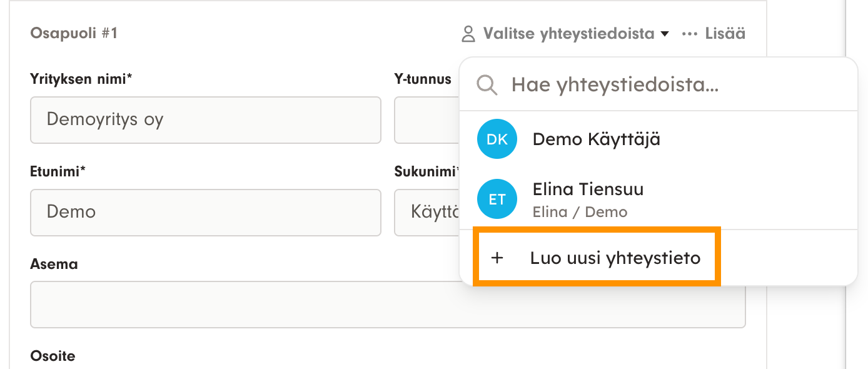868x369 pixels.
Task: Click the Y-tunnus input box
Action: click(x=426, y=119)
